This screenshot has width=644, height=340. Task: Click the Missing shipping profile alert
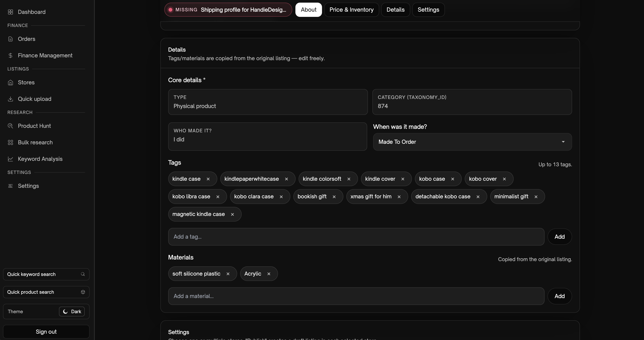(x=228, y=10)
